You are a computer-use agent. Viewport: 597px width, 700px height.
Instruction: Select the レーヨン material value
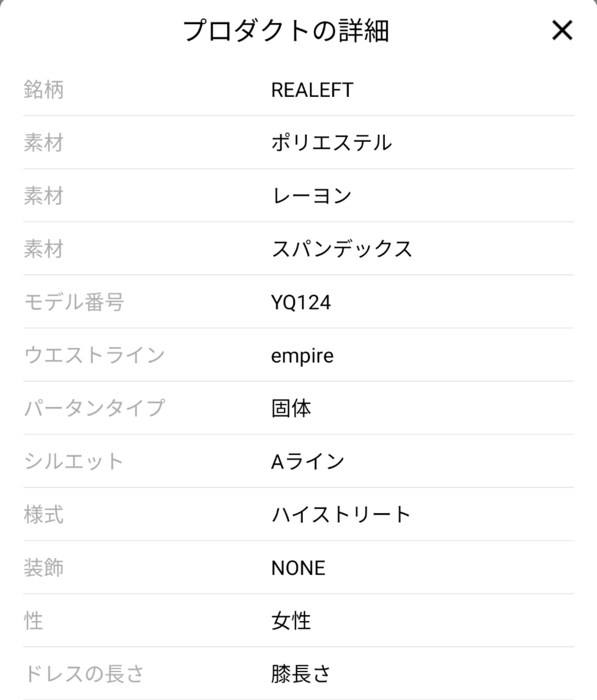311,196
